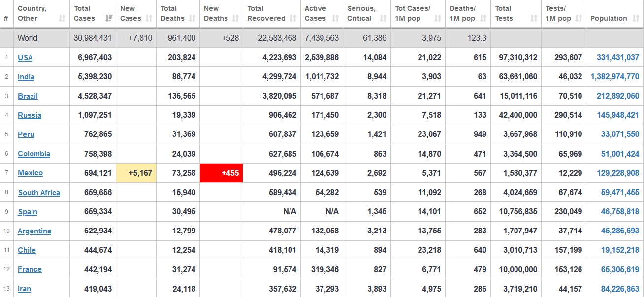
Task: Open the France country link
Action: coord(30,269)
